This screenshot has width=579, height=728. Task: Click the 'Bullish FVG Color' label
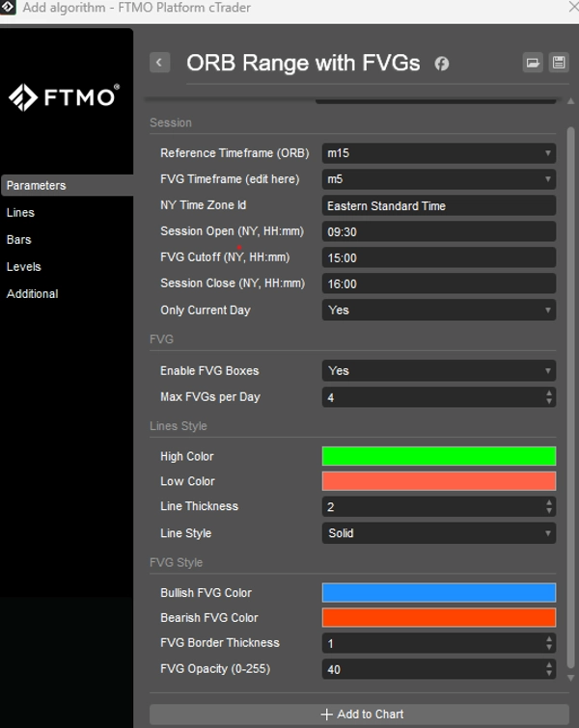pyautogui.click(x=206, y=593)
